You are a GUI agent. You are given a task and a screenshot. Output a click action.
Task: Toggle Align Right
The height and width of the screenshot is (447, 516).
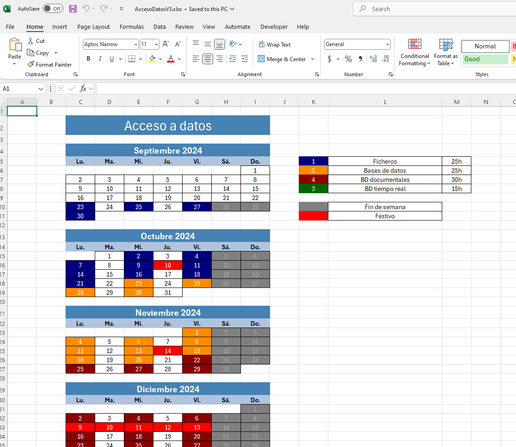(219, 59)
